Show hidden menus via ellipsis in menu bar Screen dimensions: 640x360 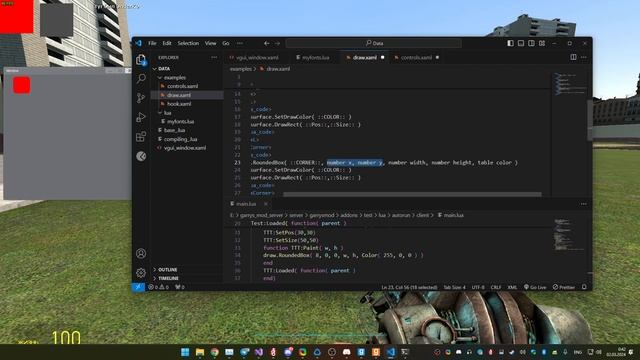pos(240,43)
